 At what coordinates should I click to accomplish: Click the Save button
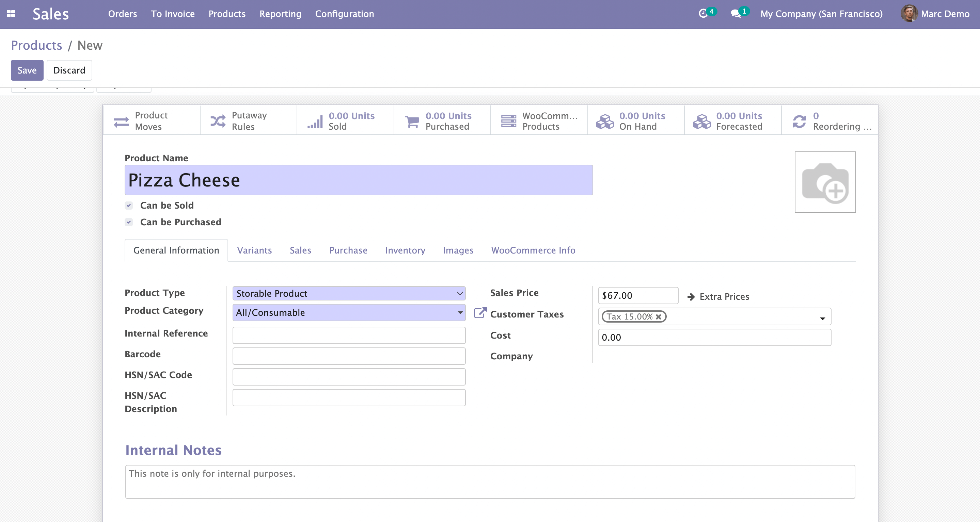[27, 70]
